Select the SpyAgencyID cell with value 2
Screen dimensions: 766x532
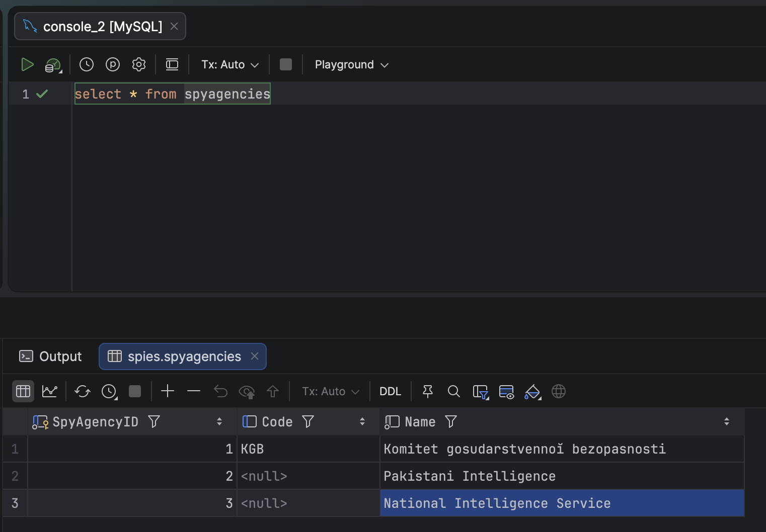coord(132,476)
